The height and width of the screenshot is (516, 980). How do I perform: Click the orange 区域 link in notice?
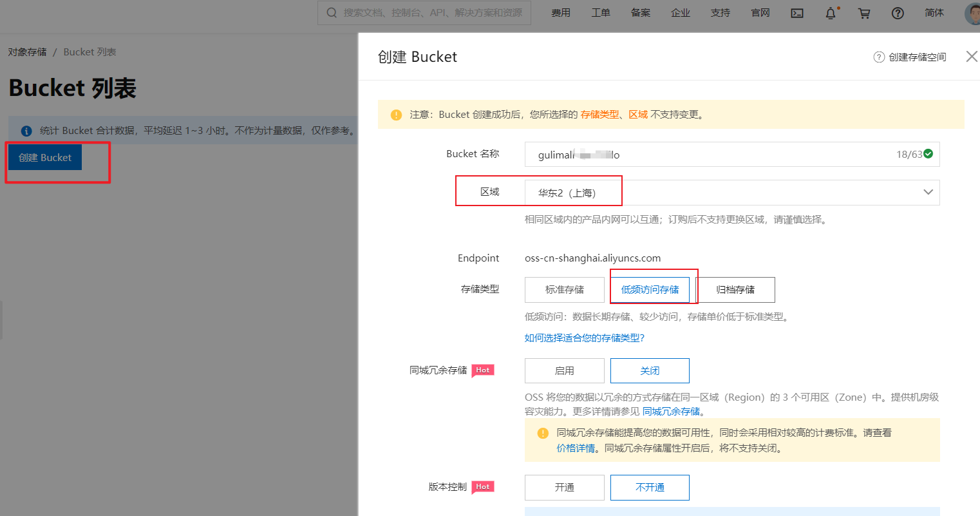tap(638, 115)
